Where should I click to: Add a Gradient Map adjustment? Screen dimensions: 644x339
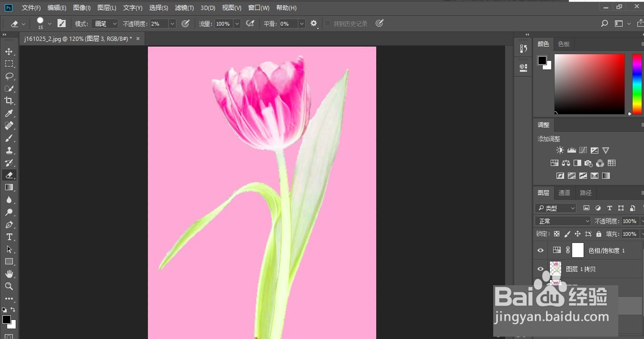(x=606, y=176)
